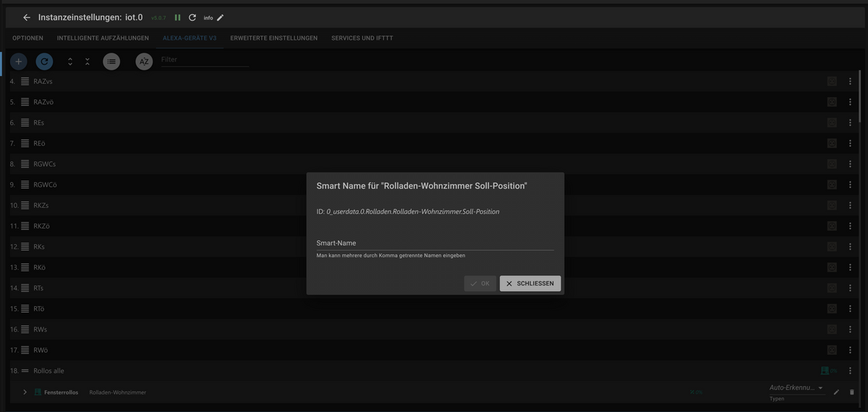
Task: Click socket icon on RKö row
Action: pos(832,267)
